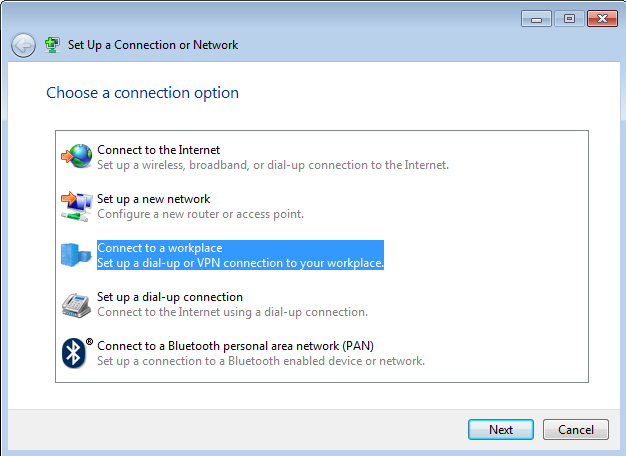Click the Bluetooth logo icon

tap(74, 352)
